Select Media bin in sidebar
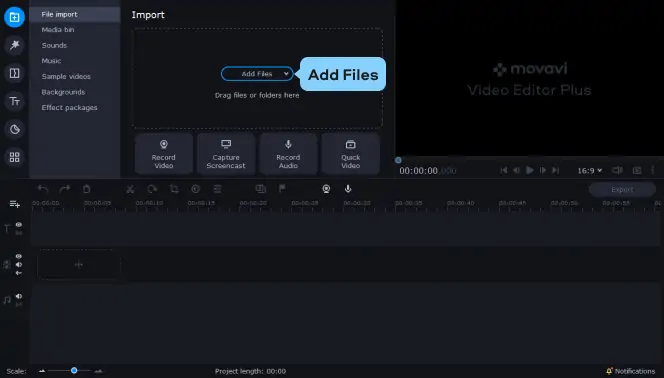The image size is (664, 378). click(x=58, y=30)
